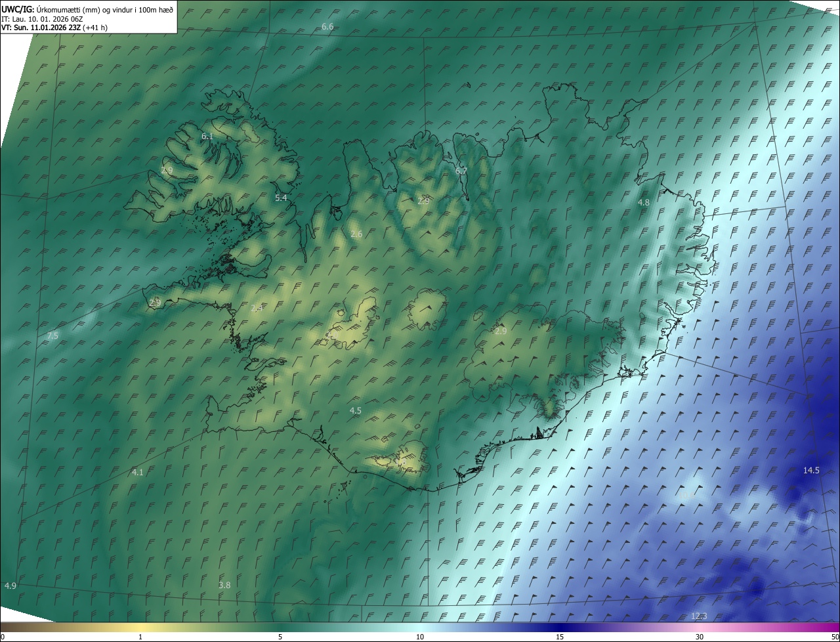This screenshot has width=840, height=642.
Task: Click the color scale legend bar
Action: (420, 628)
